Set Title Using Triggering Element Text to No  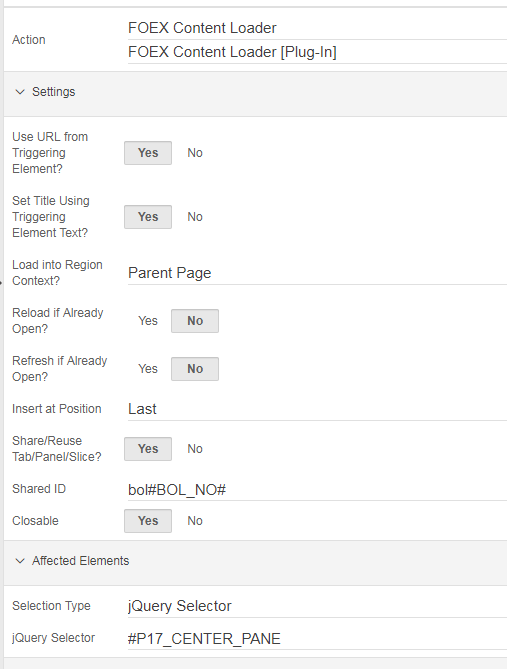tap(195, 217)
